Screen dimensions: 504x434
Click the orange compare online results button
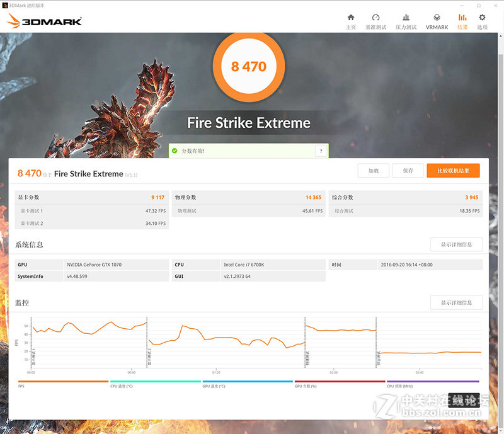coord(453,171)
